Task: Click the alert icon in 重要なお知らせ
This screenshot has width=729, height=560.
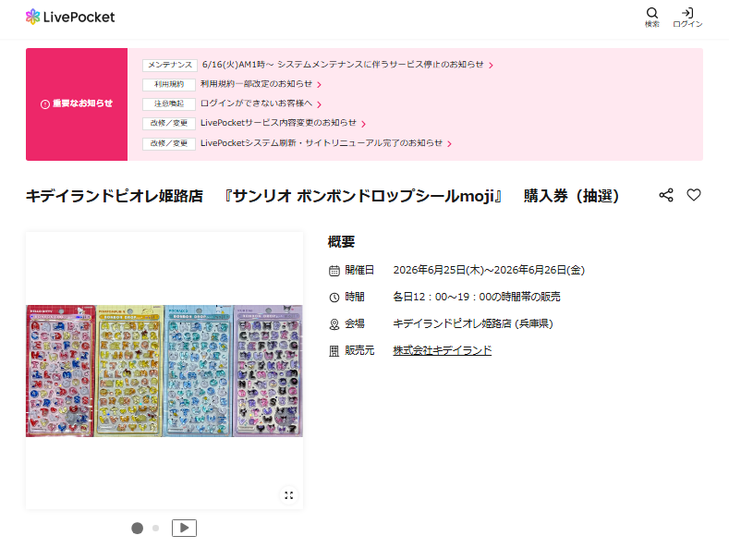Action: [x=45, y=104]
